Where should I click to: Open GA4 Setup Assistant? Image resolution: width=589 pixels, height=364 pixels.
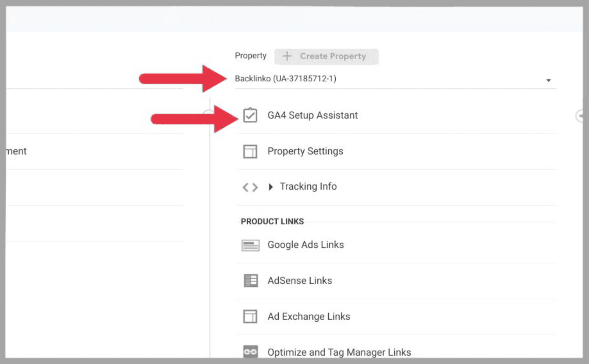point(313,115)
